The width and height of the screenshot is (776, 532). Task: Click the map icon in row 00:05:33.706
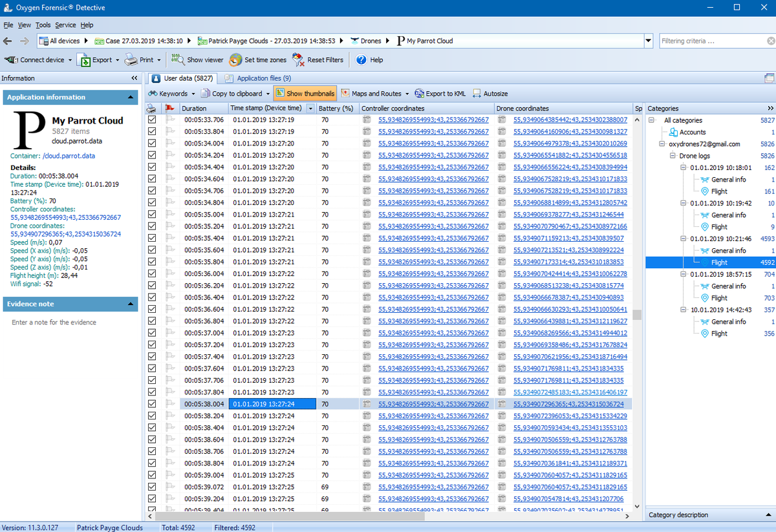pyautogui.click(x=367, y=120)
